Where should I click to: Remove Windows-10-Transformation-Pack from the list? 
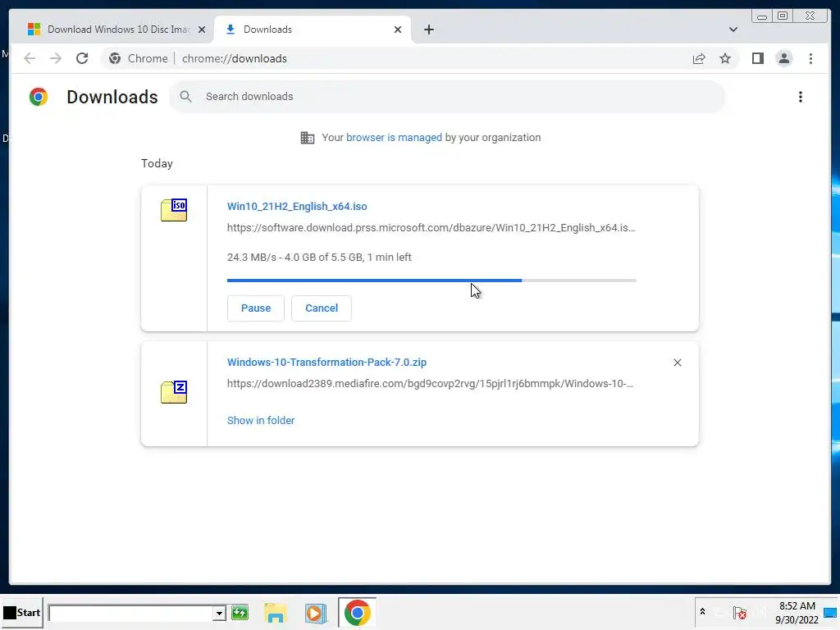tap(677, 363)
